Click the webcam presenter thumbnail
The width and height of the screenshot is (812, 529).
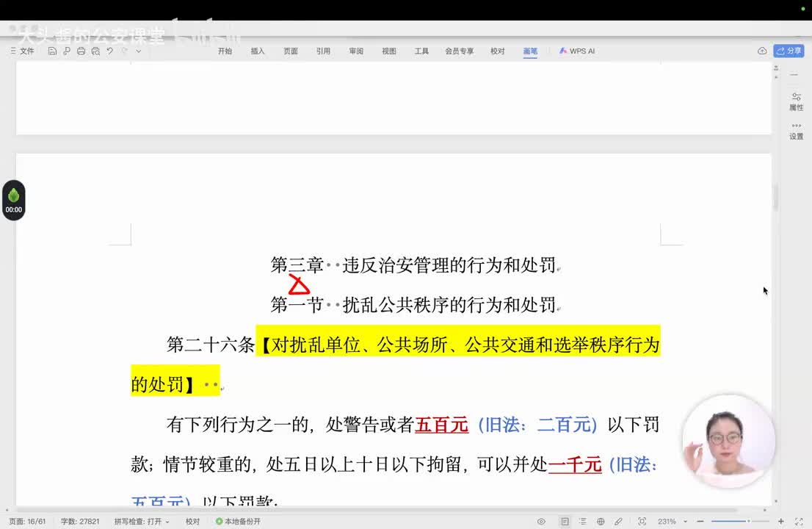(728, 441)
